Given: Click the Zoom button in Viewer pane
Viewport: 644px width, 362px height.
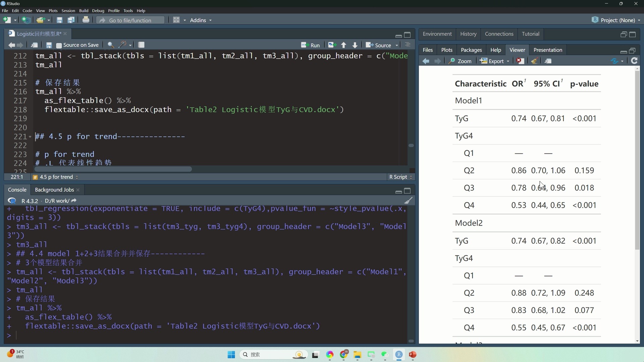Looking at the screenshot, I should (460, 61).
